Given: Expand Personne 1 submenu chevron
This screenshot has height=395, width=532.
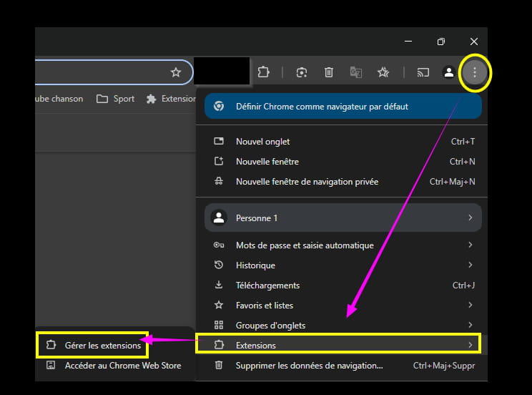Looking at the screenshot, I should pos(471,218).
